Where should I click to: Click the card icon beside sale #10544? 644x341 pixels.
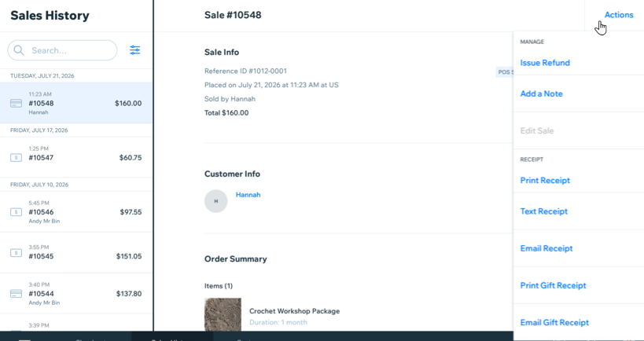tap(16, 294)
